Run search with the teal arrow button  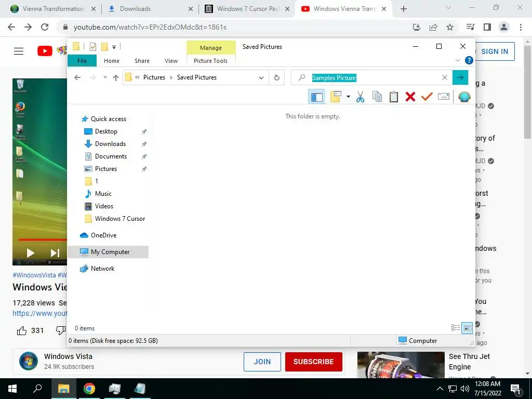tap(460, 78)
